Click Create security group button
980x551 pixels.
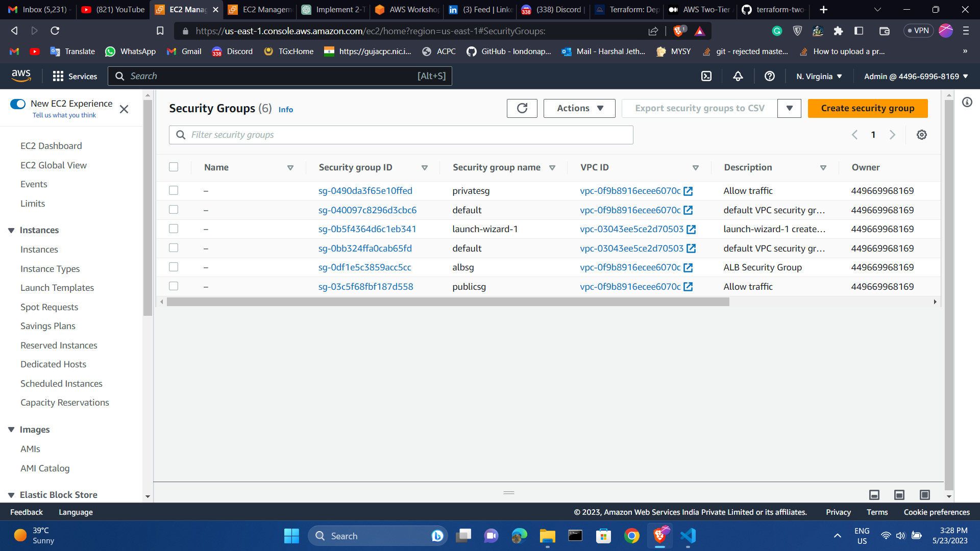click(867, 108)
